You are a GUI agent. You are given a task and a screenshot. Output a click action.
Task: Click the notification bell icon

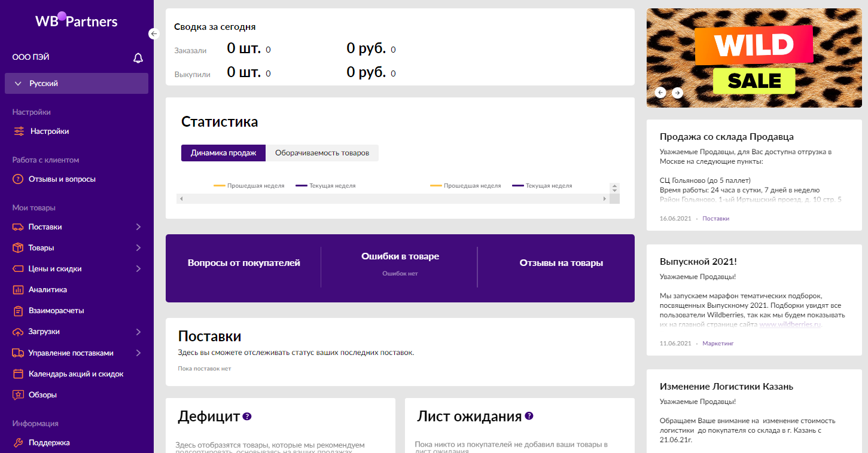pos(138,58)
